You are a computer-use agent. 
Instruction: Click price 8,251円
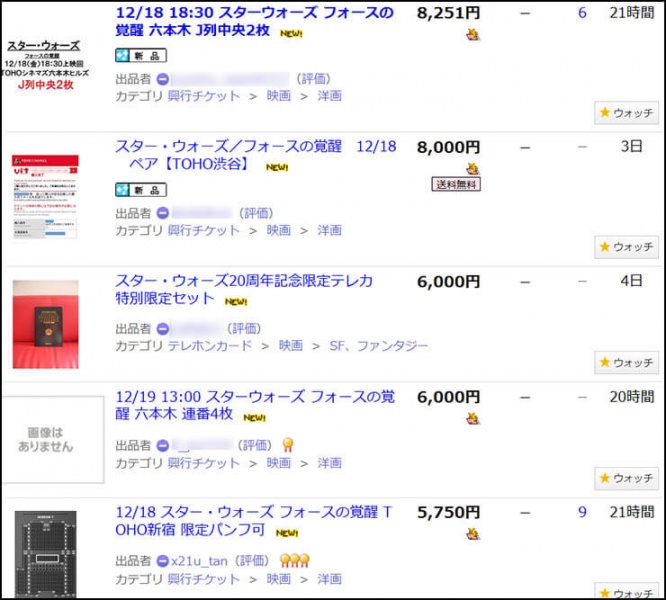point(448,13)
